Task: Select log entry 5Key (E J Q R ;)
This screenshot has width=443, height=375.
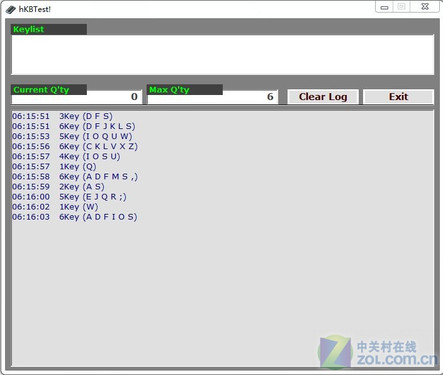Action: (x=69, y=197)
